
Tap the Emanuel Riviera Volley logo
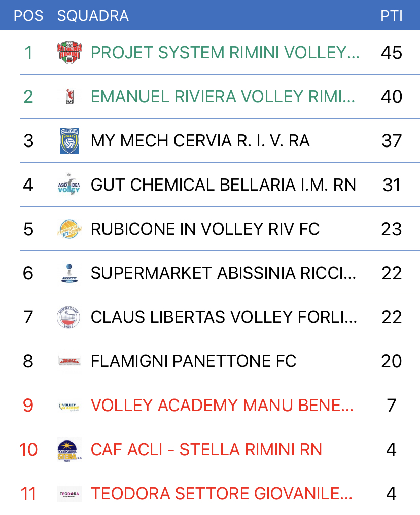69,96
